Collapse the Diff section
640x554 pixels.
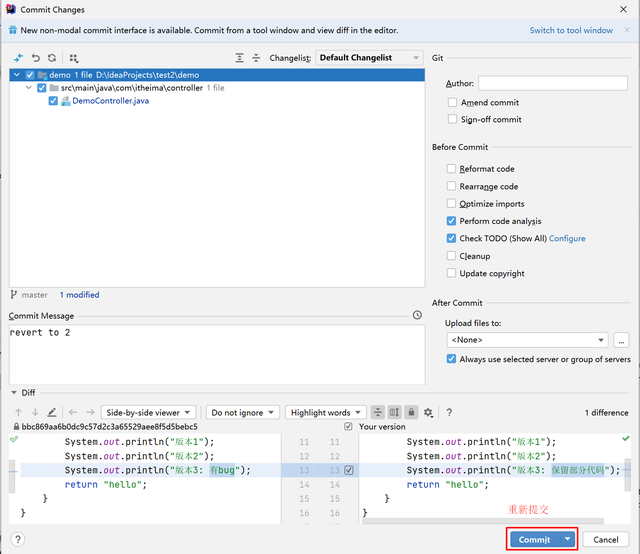(x=14, y=393)
